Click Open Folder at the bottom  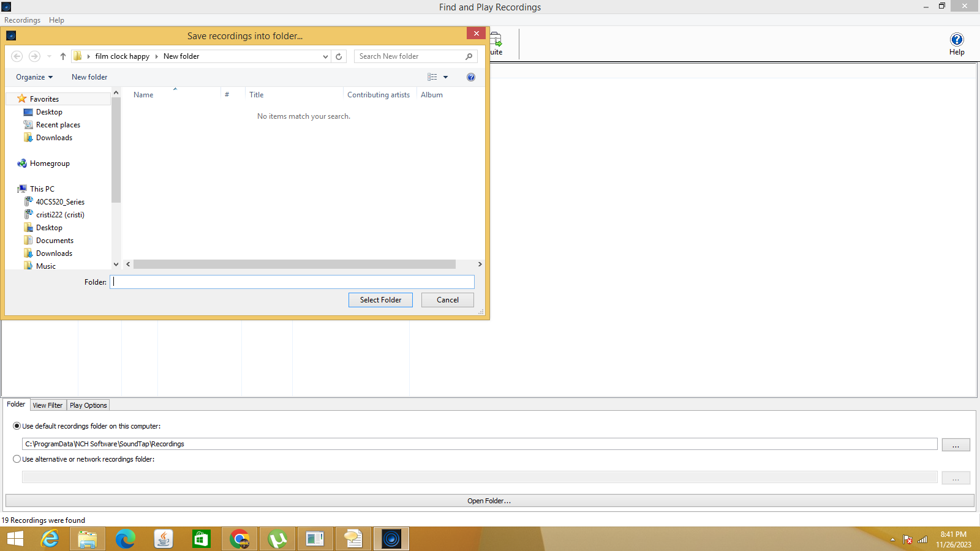click(x=488, y=500)
